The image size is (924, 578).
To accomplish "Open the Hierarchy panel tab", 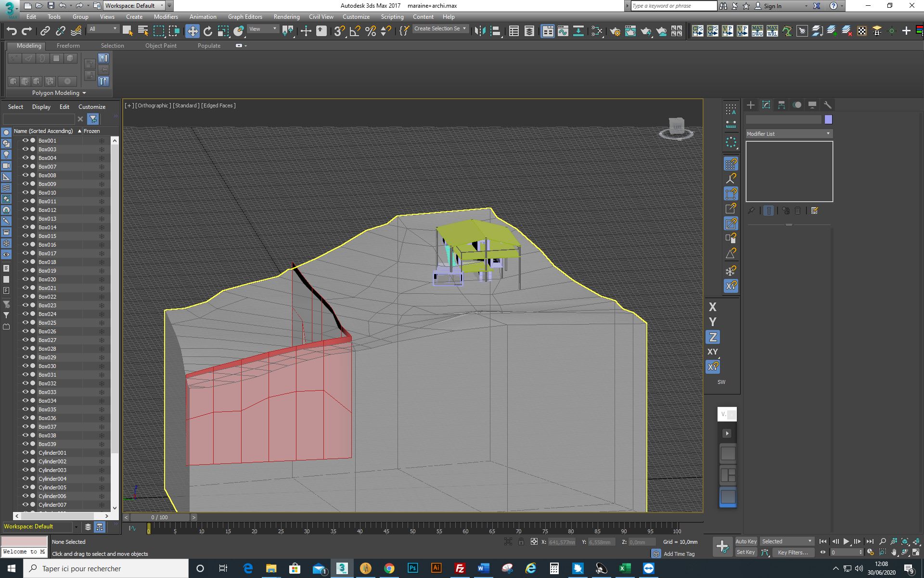I will tap(782, 105).
